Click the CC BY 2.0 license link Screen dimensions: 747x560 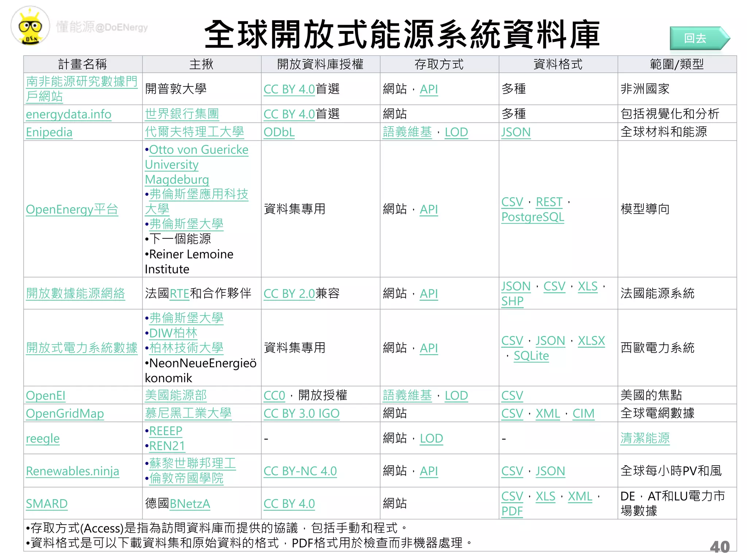click(x=289, y=293)
